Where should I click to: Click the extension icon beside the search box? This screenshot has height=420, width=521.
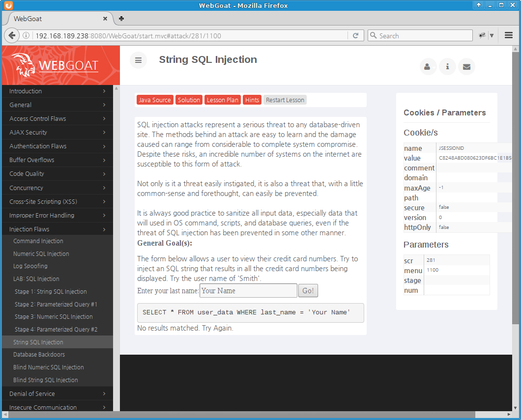click(x=482, y=35)
